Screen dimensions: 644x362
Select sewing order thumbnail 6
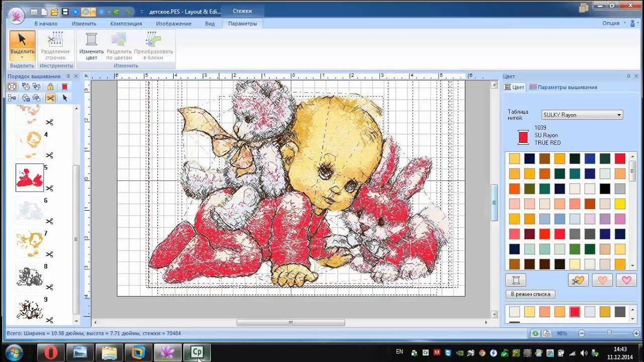pyautogui.click(x=29, y=210)
